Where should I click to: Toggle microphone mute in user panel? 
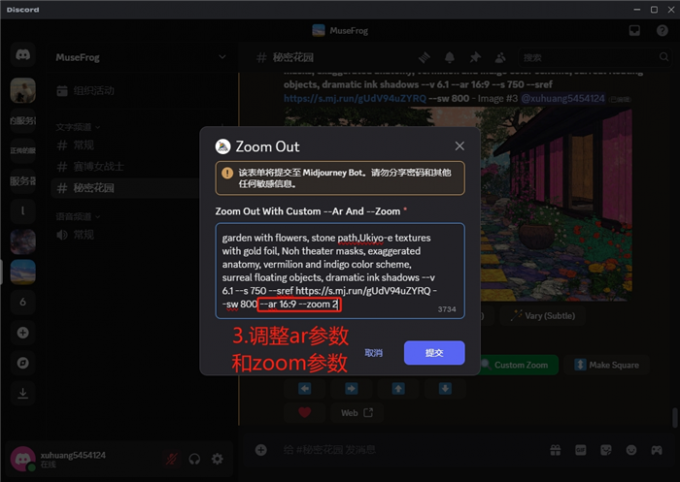coord(172,459)
